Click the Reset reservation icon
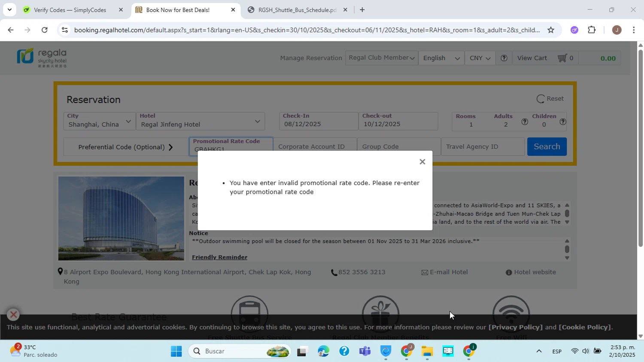 [x=541, y=99]
